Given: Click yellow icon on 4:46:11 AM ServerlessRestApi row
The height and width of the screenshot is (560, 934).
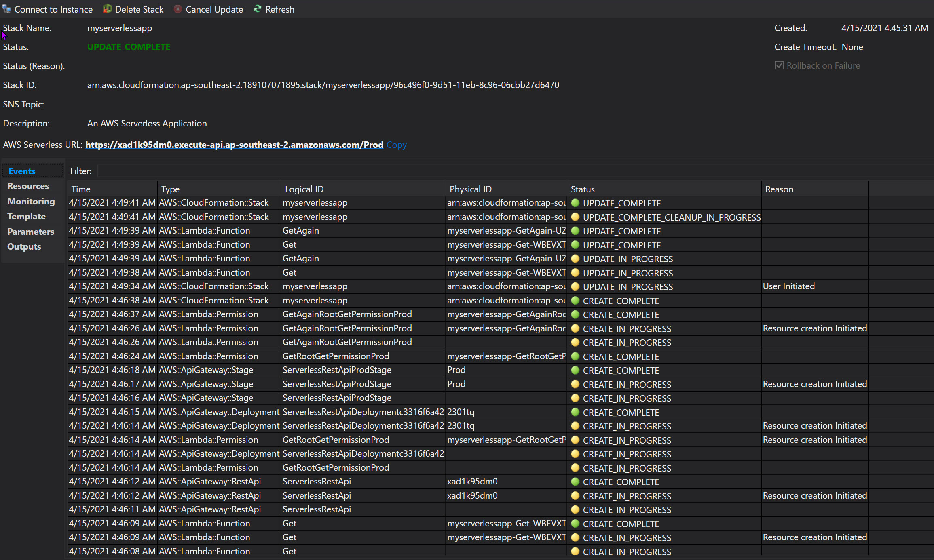Looking at the screenshot, I should tap(575, 509).
